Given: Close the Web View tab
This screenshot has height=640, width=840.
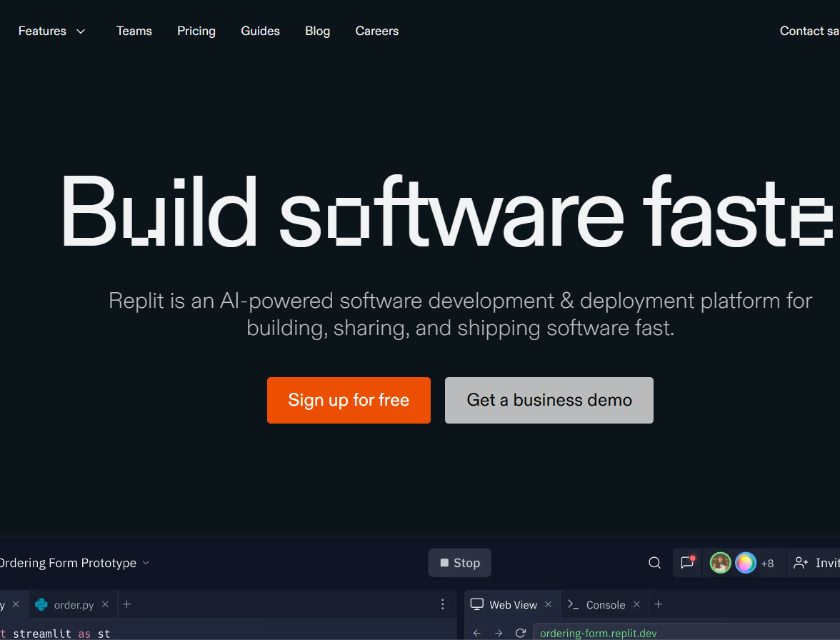Looking at the screenshot, I should [549, 604].
